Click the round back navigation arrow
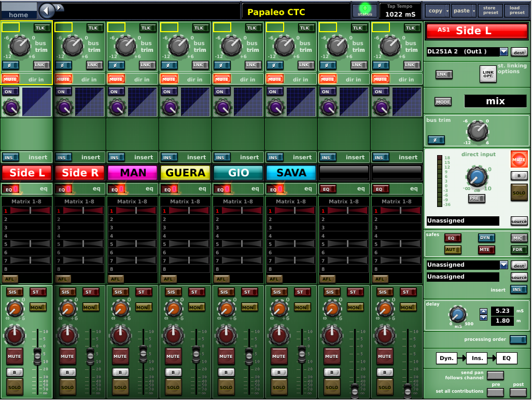Image resolution: width=532 pixels, height=401 pixels. coord(47,10)
